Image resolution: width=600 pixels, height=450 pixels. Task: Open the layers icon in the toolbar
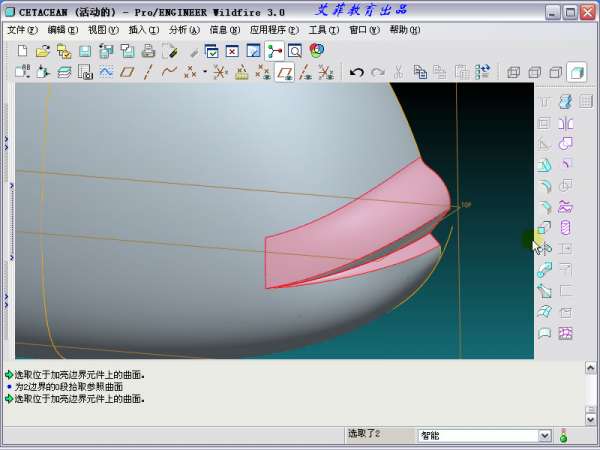pyautogui.click(x=64, y=72)
